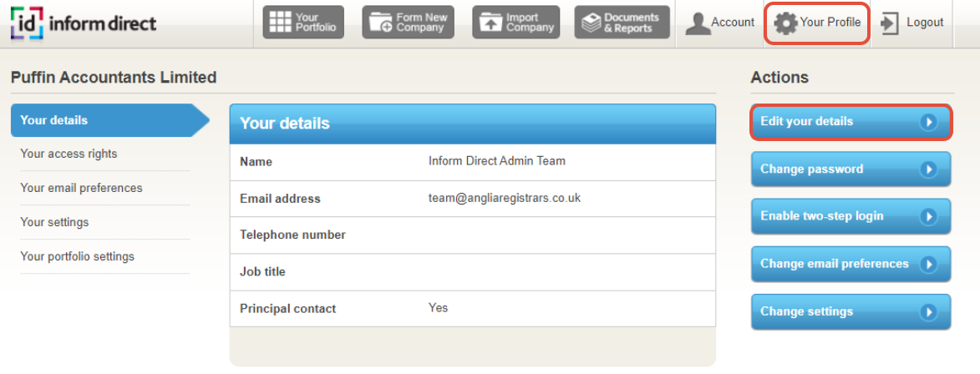Screen dimensions: 980x374
Task: Click arrow icon on Enable two-step login
Action: [x=929, y=217]
